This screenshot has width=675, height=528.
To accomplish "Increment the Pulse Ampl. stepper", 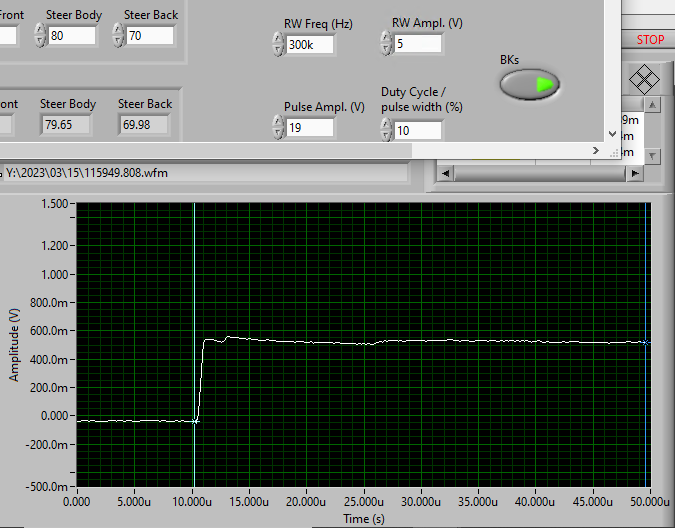I will [x=278, y=121].
